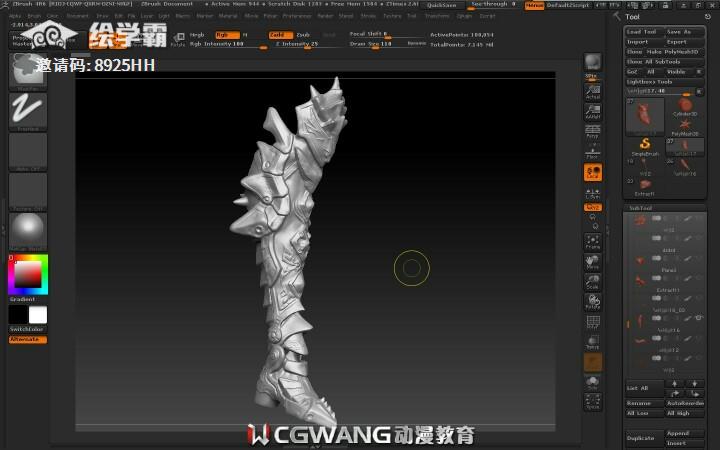Screen dimensions: 720x450
Task: Open the Stroke menu
Action: click(x=368, y=16)
